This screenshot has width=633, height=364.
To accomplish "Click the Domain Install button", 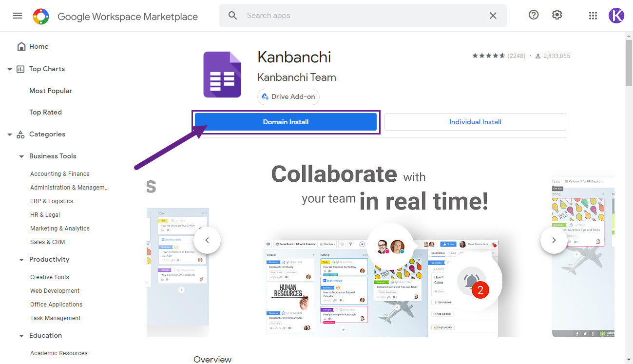I will pyautogui.click(x=286, y=122).
